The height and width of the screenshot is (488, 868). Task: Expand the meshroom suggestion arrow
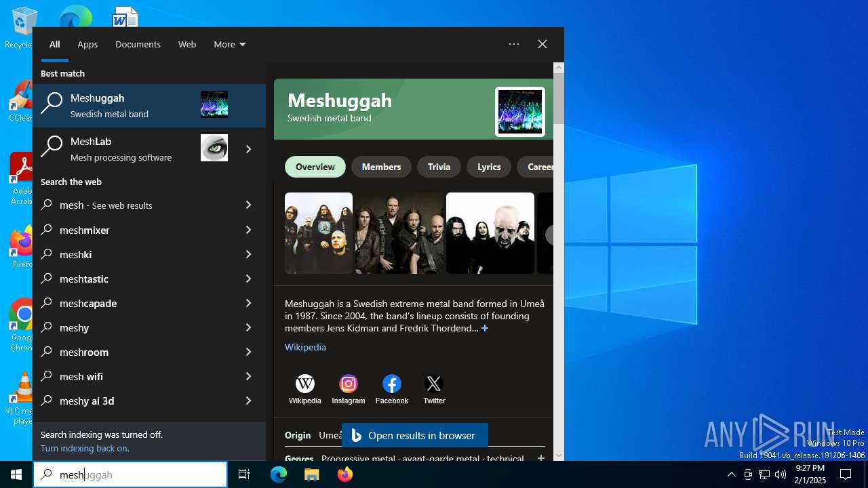coord(248,352)
